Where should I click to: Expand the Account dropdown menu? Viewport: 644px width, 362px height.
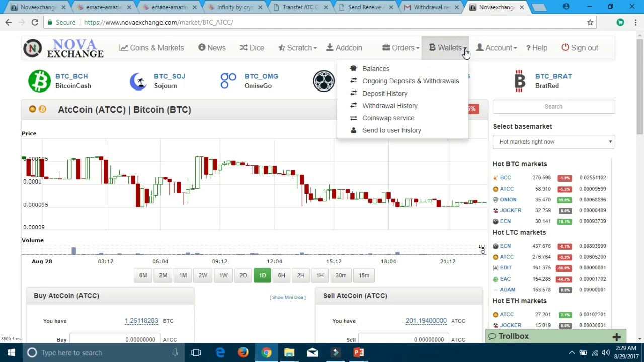[x=497, y=48]
